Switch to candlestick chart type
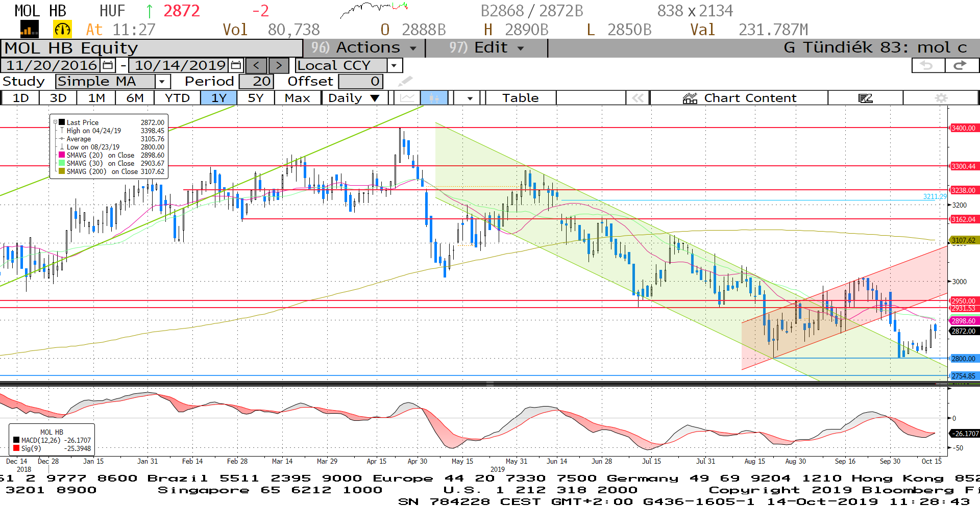Image resolution: width=980 pixels, height=530 pixels. pos(434,98)
